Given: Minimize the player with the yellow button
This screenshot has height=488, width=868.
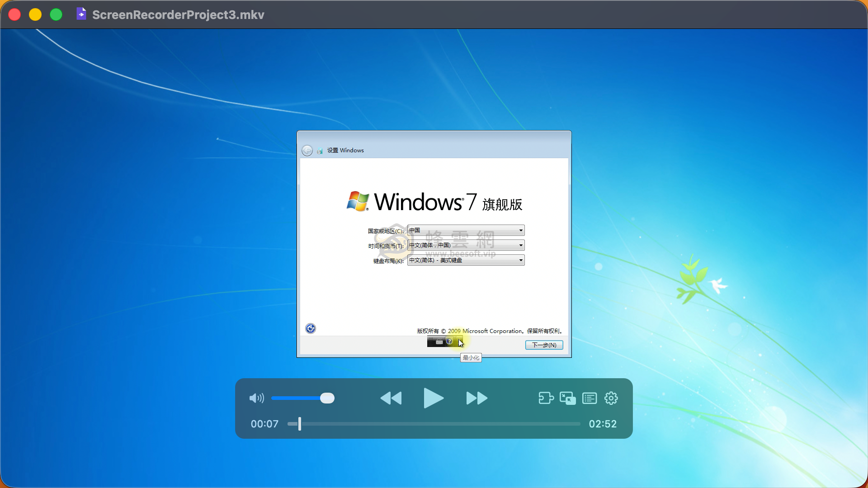Looking at the screenshot, I should [35, 14].
